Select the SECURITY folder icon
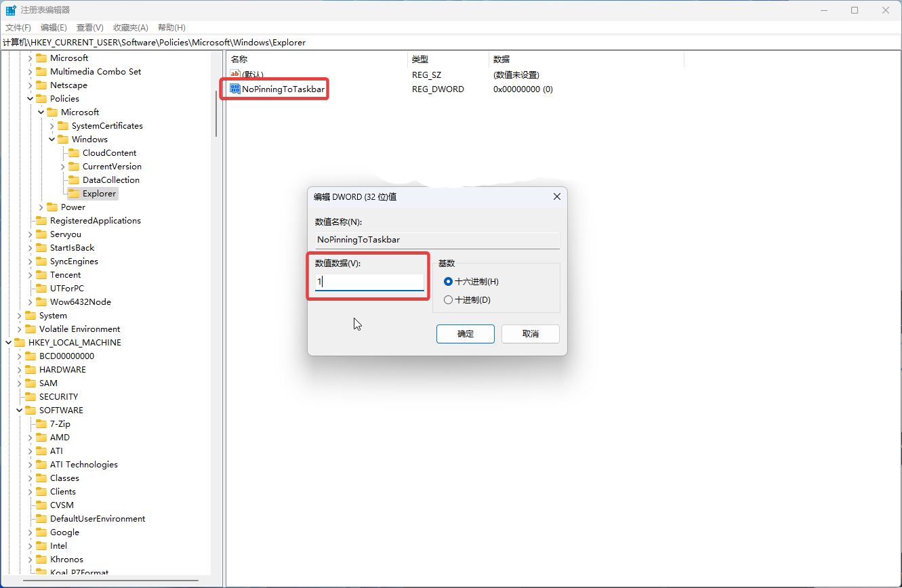 coord(30,396)
